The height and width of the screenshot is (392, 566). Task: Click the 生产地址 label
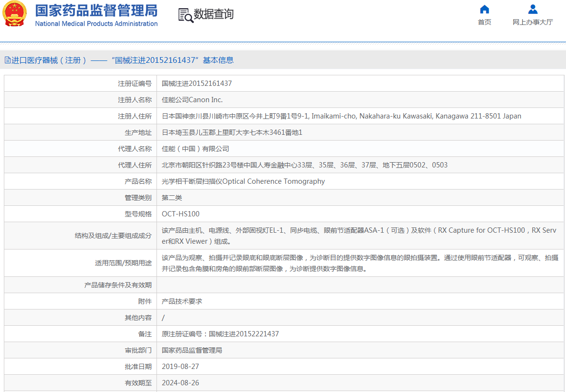pos(138,132)
